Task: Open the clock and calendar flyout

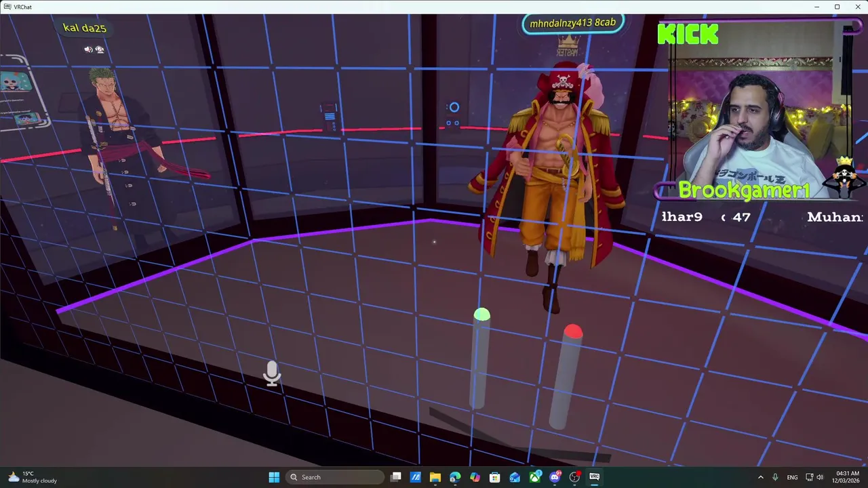Action: (x=847, y=477)
